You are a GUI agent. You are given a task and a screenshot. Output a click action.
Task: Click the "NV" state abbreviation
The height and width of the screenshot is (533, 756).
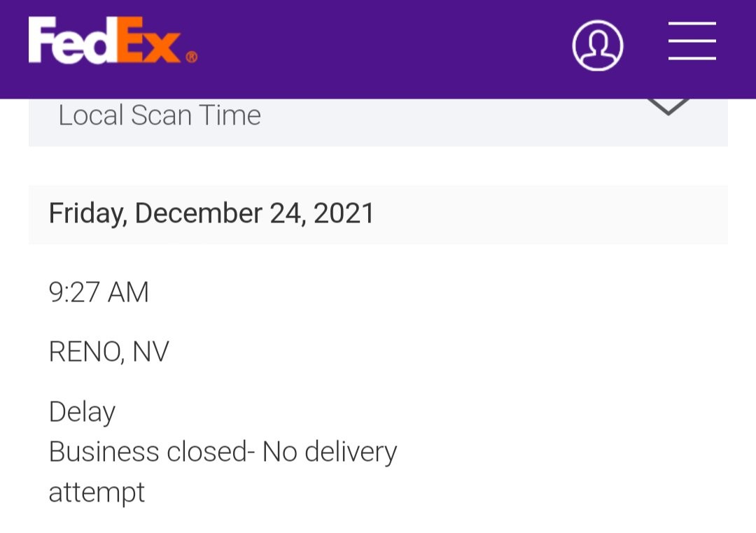(x=150, y=352)
